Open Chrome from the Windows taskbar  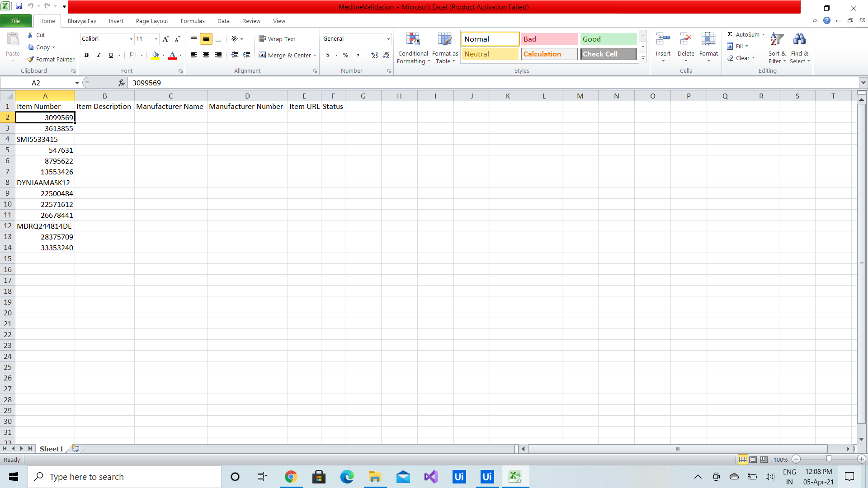coord(291,477)
